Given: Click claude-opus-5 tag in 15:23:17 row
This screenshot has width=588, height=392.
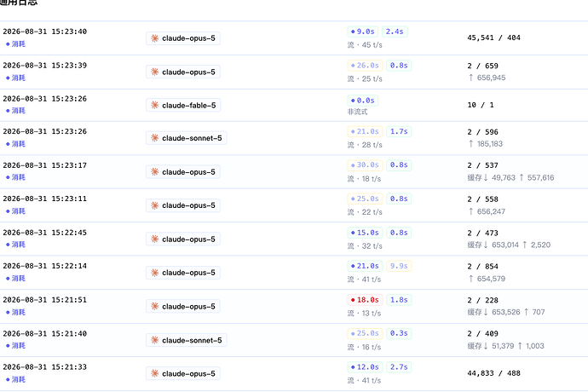Looking at the screenshot, I should [183, 172].
